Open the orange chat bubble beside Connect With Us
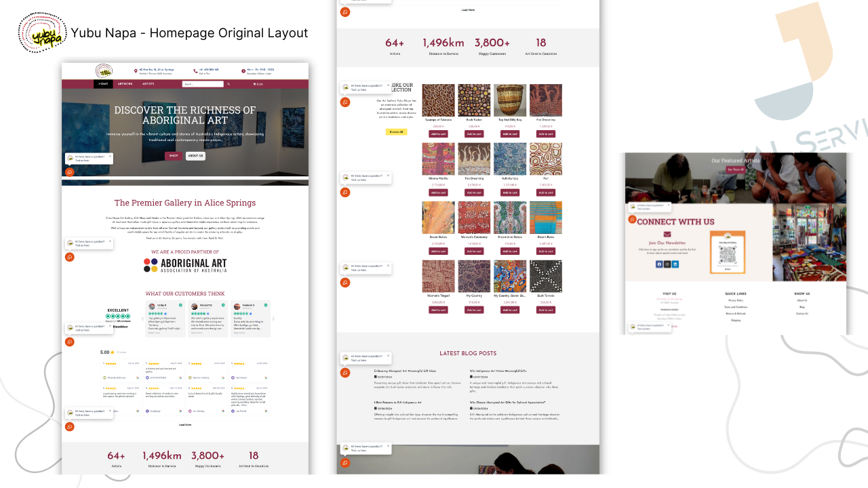 (633, 220)
